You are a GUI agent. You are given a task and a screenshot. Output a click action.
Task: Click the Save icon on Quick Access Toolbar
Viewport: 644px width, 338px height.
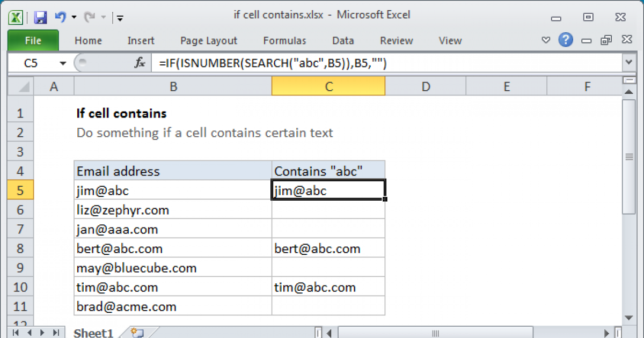(x=40, y=17)
